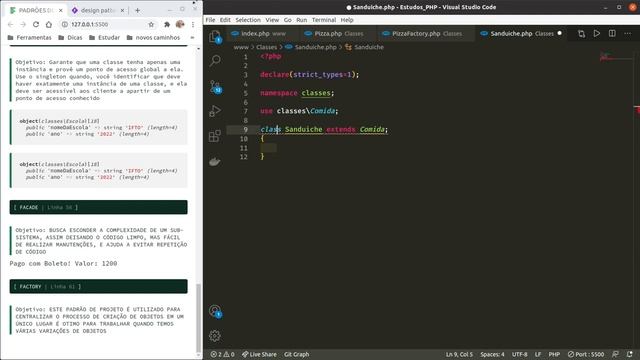Screen dimensions: 640x360
Task: Open novos caminhos bookmarks folder
Action: pos(153,38)
